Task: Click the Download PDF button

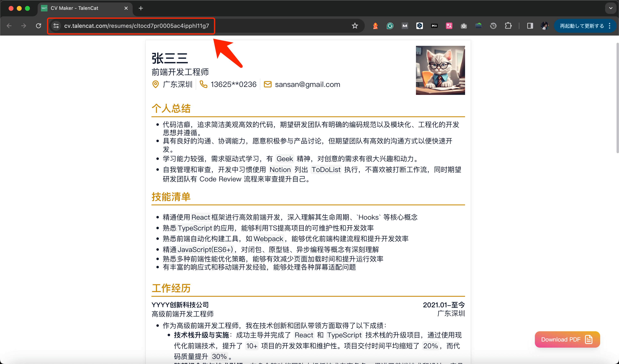Action: 567,339
